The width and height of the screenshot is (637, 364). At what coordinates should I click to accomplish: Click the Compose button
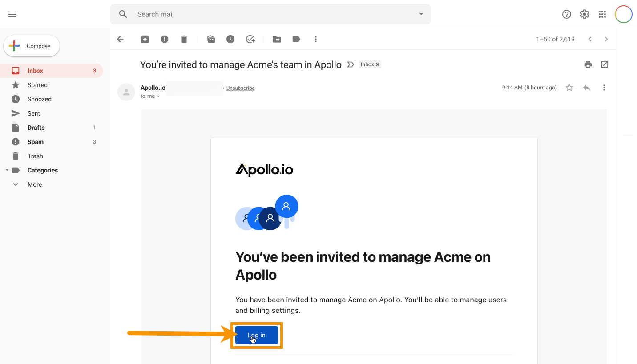pos(32,46)
